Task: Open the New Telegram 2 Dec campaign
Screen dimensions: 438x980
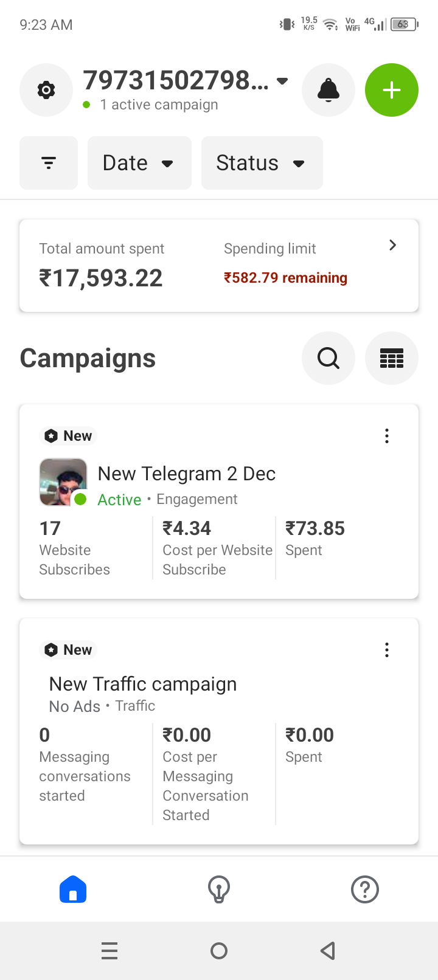Action: pyautogui.click(x=186, y=474)
